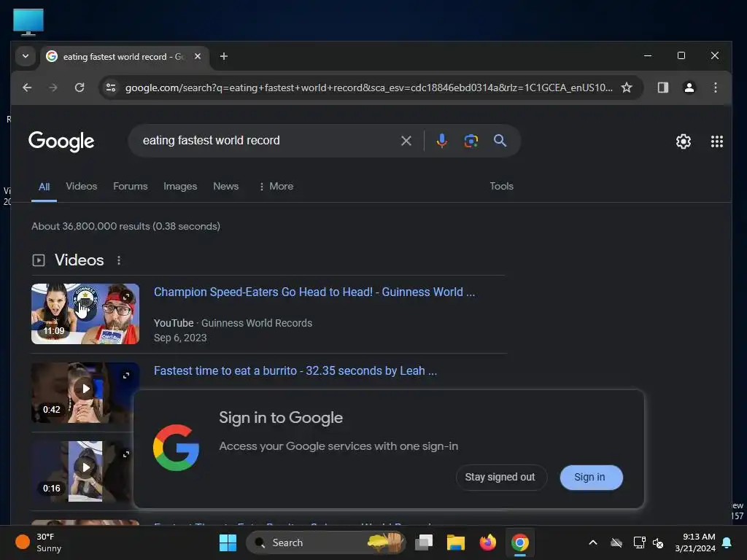Expand preview on the 0:16 thumbnail
This screenshot has width=747, height=560.
[x=126, y=454]
